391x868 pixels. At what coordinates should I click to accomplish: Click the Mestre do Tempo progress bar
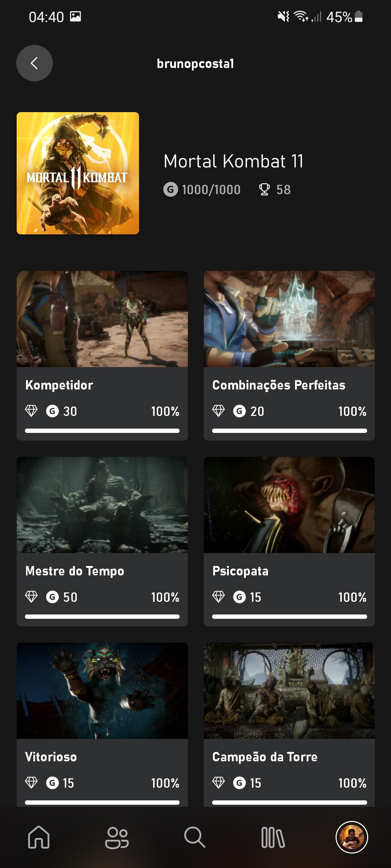[x=102, y=617]
